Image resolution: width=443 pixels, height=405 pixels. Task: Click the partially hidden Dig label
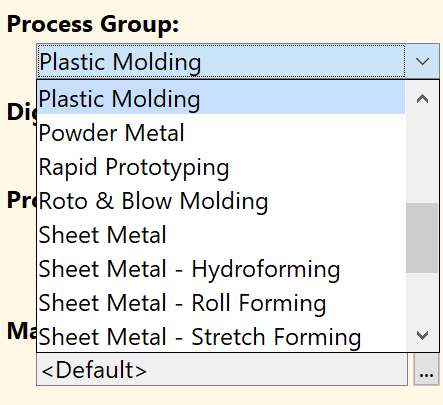(x=22, y=112)
